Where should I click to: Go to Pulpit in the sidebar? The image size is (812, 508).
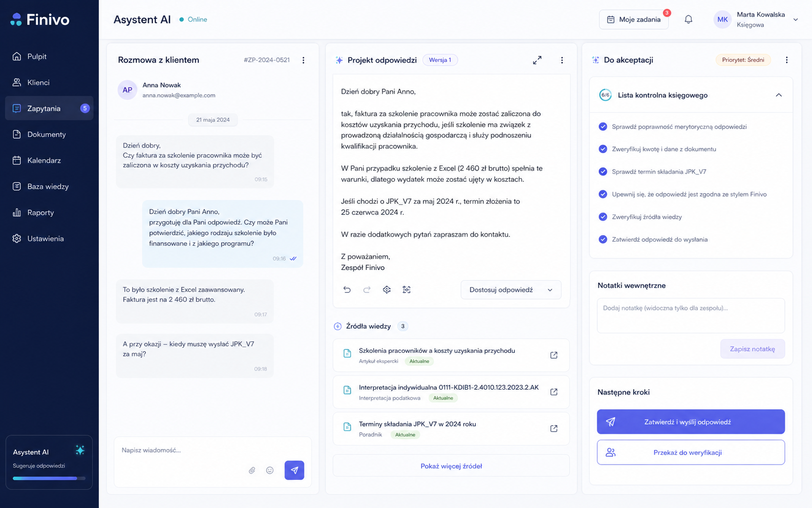pos(49,56)
